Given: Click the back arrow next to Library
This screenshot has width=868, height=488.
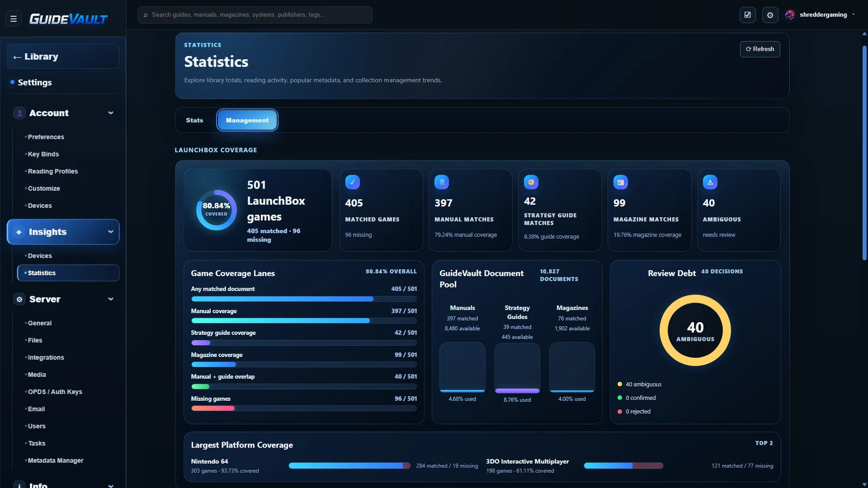Looking at the screenshot, I should tap(17, 57).
